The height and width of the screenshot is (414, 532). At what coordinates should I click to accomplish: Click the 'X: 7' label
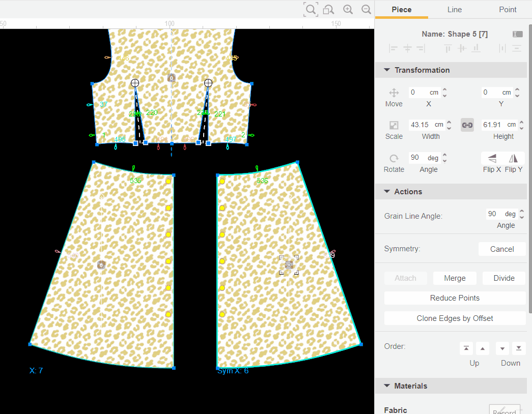pyautogui.click(x=36, y=371)
